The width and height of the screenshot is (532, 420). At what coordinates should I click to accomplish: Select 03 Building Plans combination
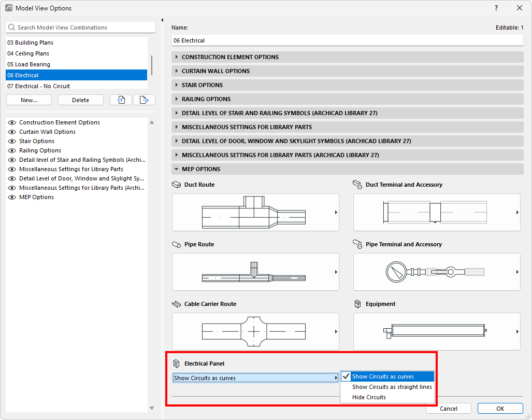77,43
